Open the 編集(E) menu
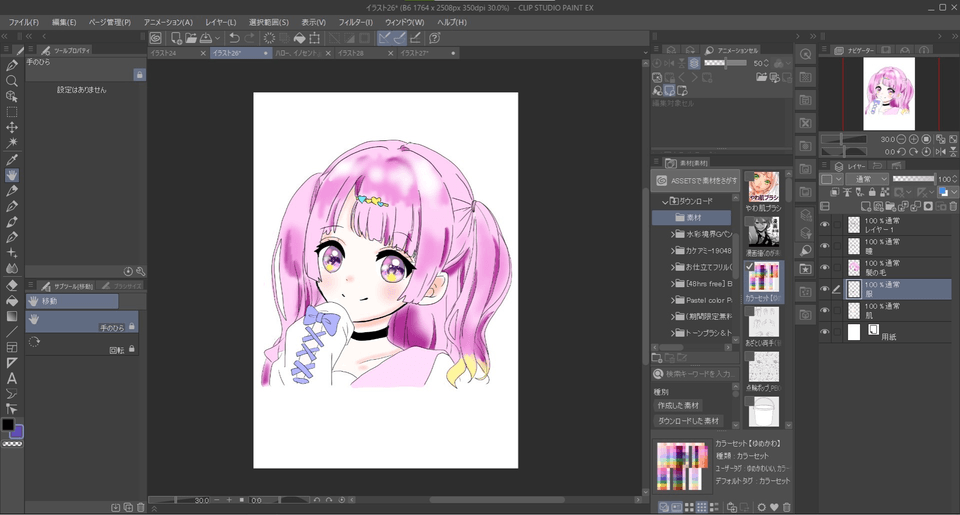This screenshot has width=960, height=515. (64, 22)
